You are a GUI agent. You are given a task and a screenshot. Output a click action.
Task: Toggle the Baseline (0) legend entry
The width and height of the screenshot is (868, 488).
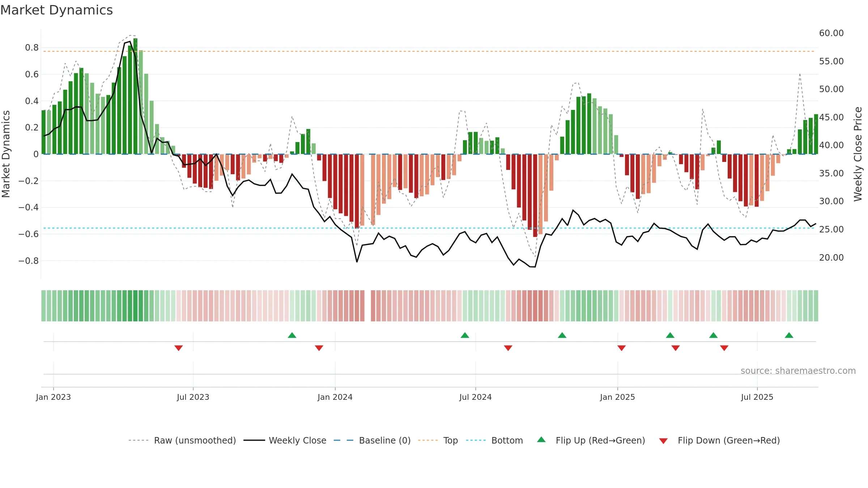(x=372, y=440)
